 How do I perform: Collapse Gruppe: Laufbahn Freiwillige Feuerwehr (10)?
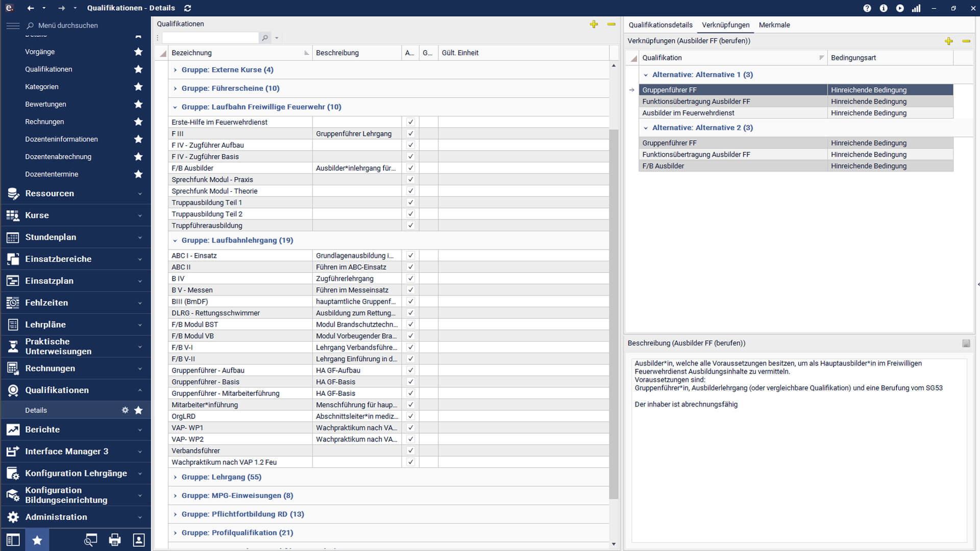175,107
